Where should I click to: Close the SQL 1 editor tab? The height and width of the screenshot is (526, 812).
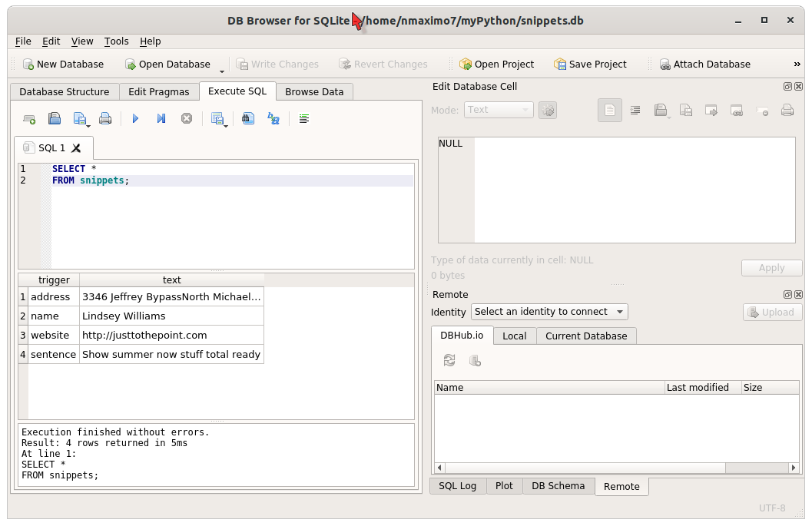(x=76, y=148)
